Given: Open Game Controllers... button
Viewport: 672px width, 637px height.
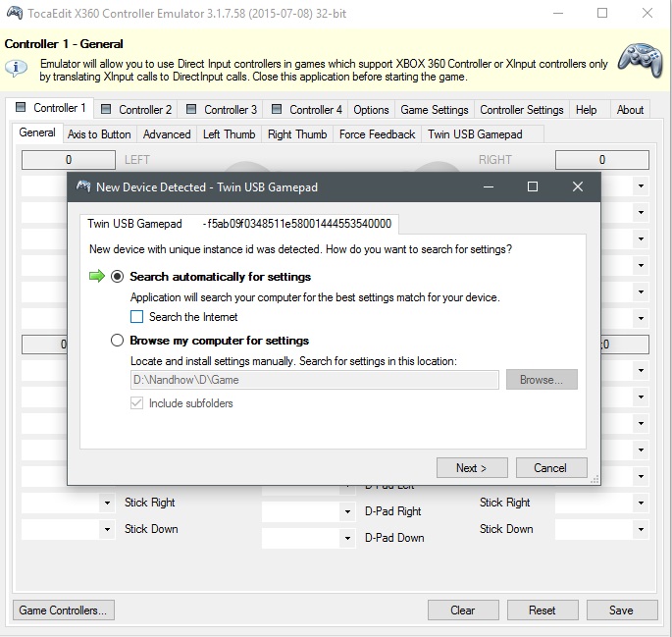Looking at the screenshot, I should (64, 610).
